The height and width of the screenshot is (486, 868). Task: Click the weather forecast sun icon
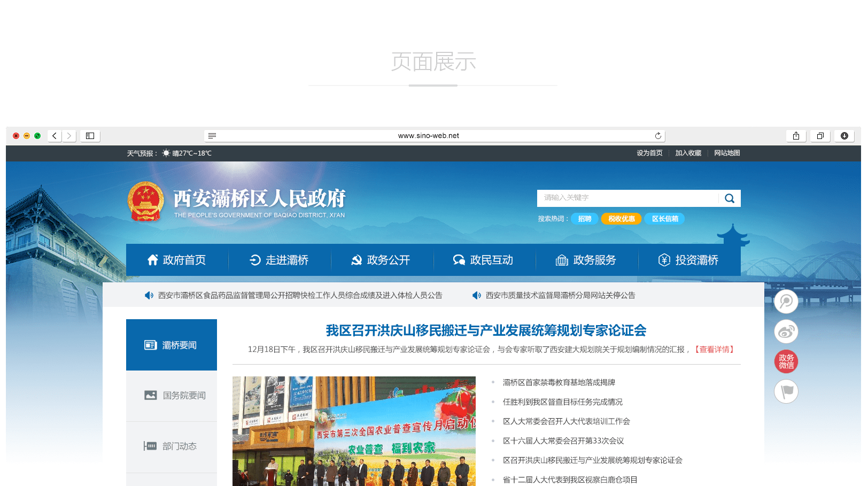(166, 153)
